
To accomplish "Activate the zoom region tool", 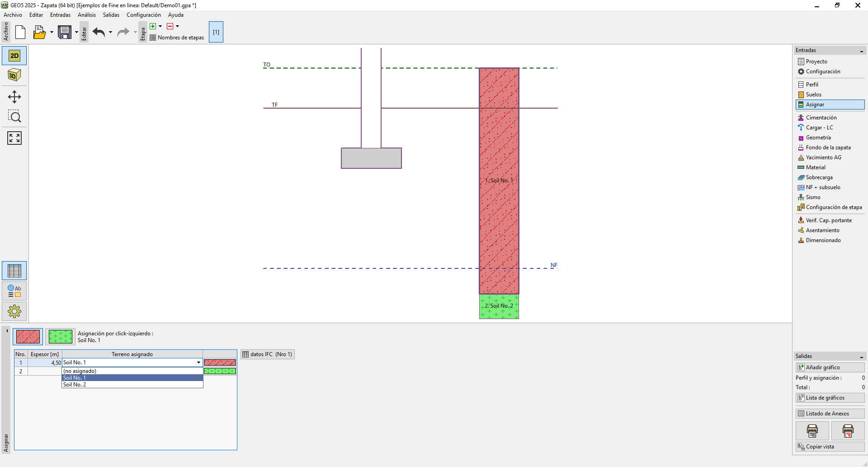I will (14, 117).
